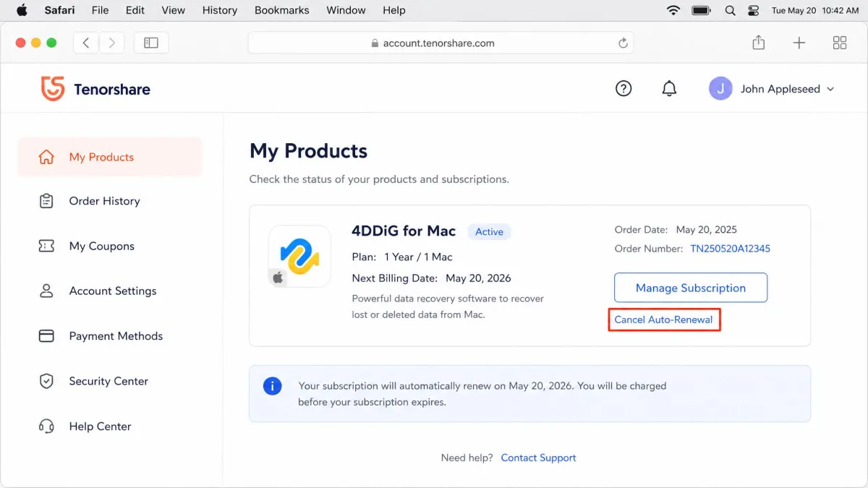The height and width of the screenshot is (488, 868).
Task: Open the Safari share icon
Action: 758,43
